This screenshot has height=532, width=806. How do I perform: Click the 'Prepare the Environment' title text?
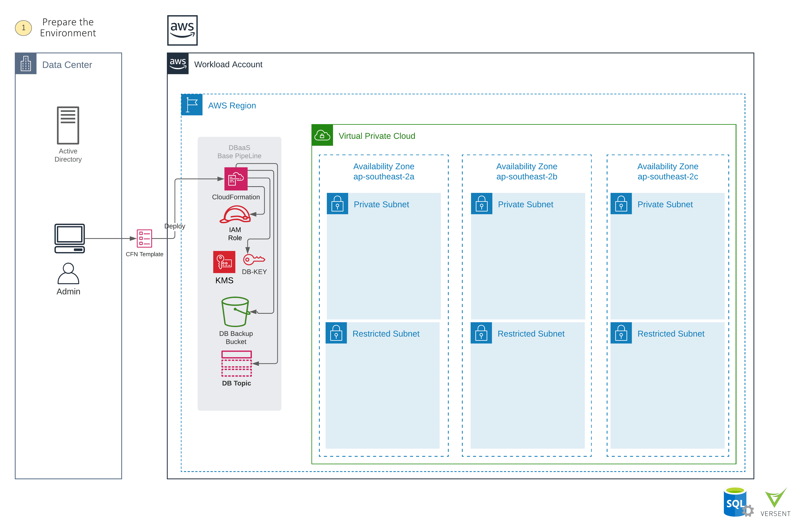[x=68, y=27]
